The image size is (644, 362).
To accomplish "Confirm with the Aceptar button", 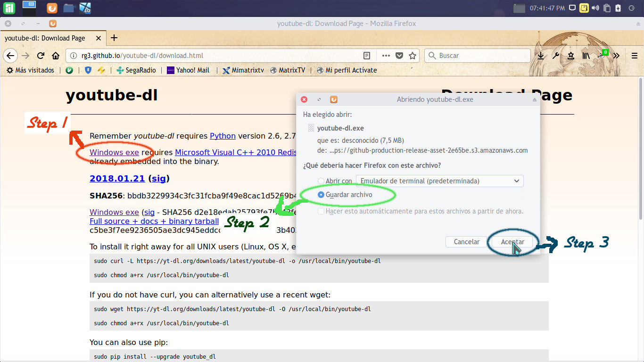I will (512, 242).
